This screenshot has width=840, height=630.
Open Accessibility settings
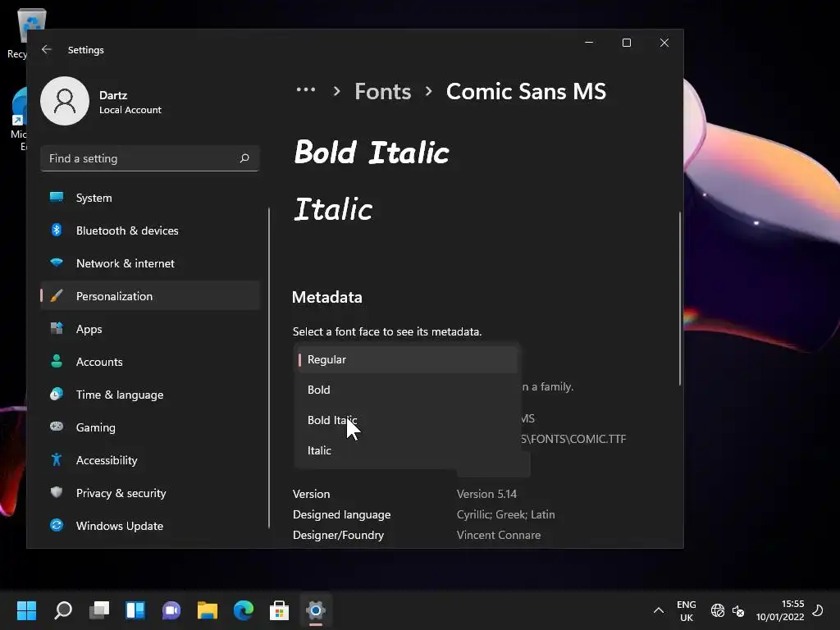point(150,459)
